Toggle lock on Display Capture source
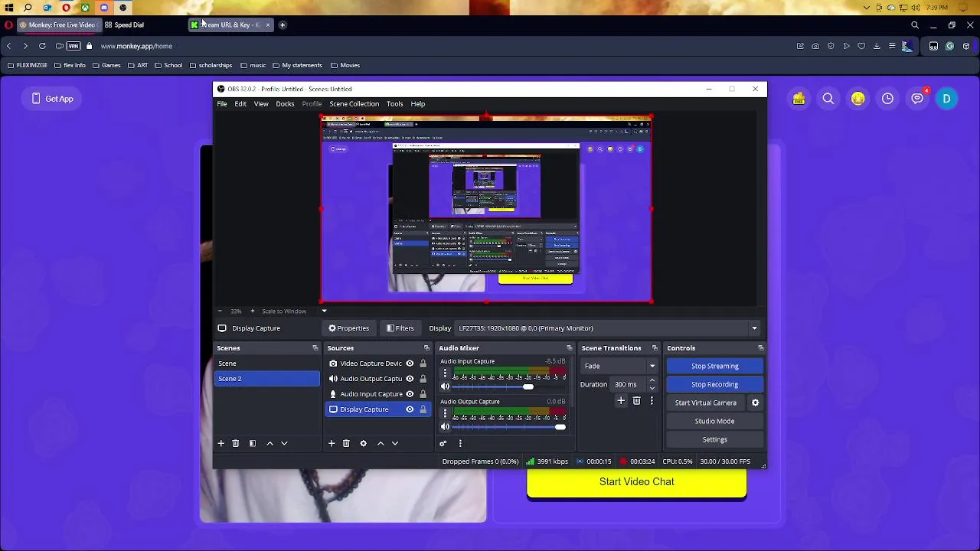The image size is (980, 551). coord(423,409)
